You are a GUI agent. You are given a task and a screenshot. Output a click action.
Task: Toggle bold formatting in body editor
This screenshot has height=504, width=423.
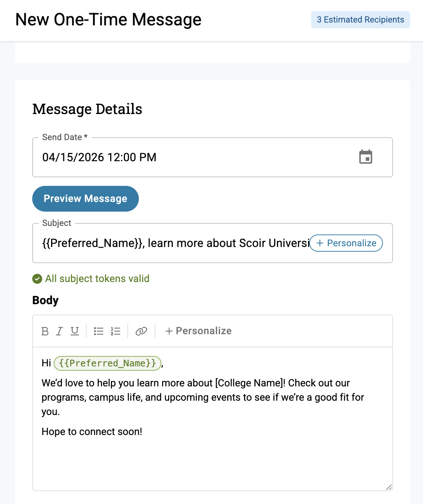45,331
